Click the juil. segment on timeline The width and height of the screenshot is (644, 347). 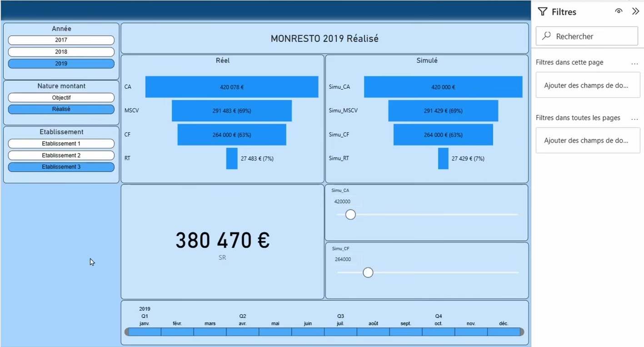[x=340, y=332]
